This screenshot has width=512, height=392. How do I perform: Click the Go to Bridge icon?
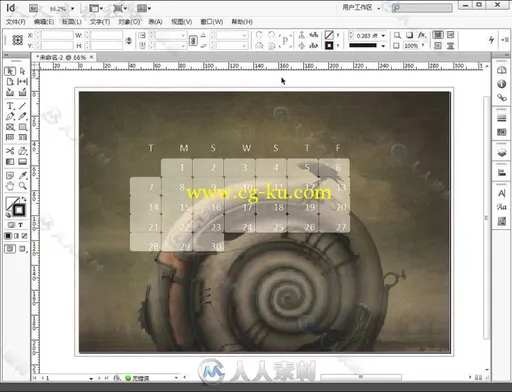(33, 8)
